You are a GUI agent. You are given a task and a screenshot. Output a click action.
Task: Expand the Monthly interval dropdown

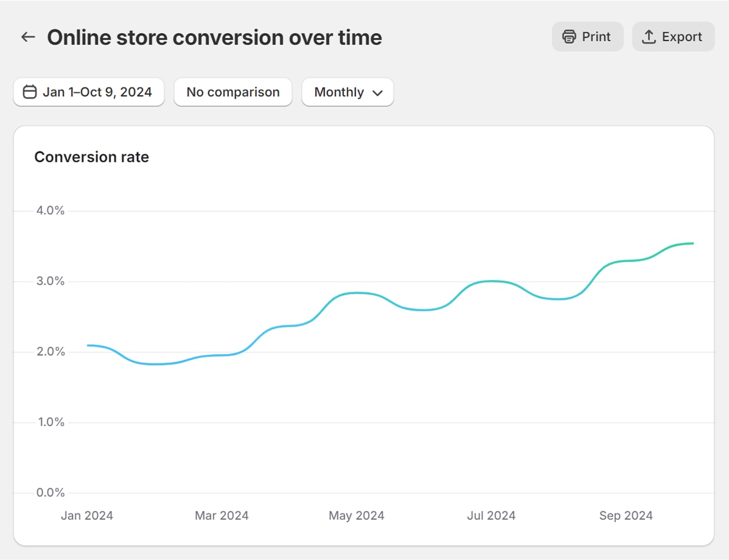[347, 92]
